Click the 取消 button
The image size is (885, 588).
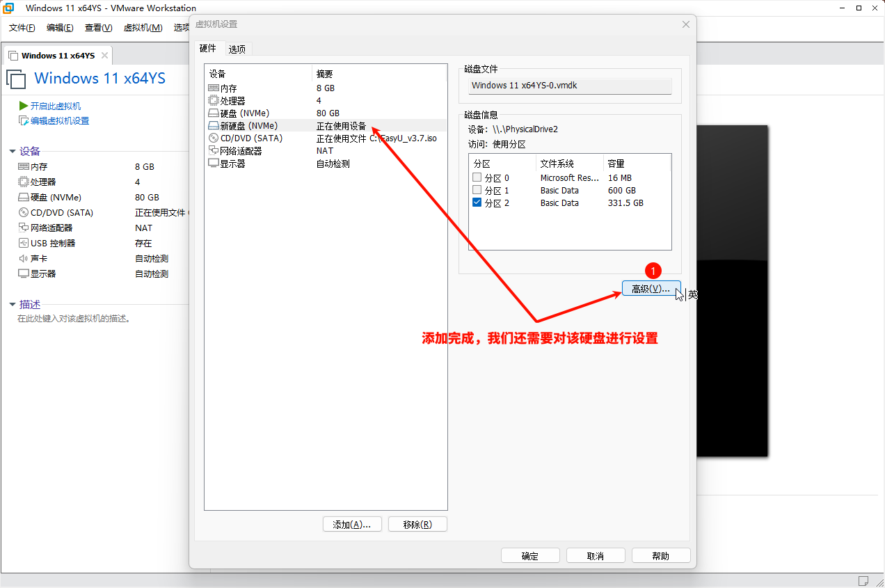pos(596,556)
